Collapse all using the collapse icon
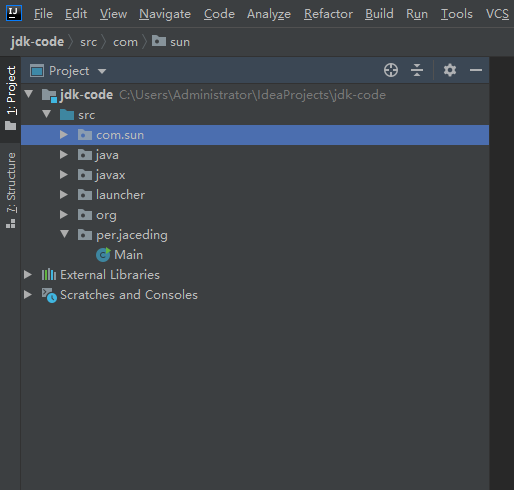The image size is (514, 490). tap(417, 70)
